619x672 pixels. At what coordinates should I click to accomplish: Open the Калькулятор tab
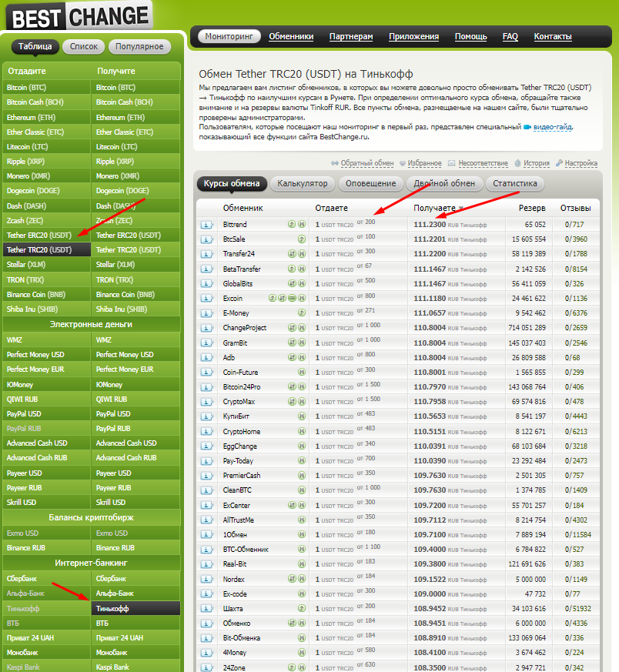coord(303,183)
